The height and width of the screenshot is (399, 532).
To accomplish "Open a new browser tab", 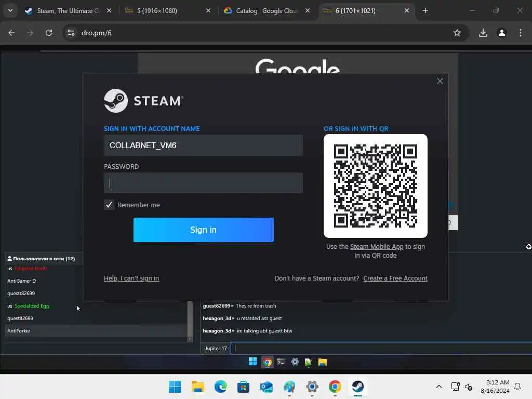I will click(425, 10).
